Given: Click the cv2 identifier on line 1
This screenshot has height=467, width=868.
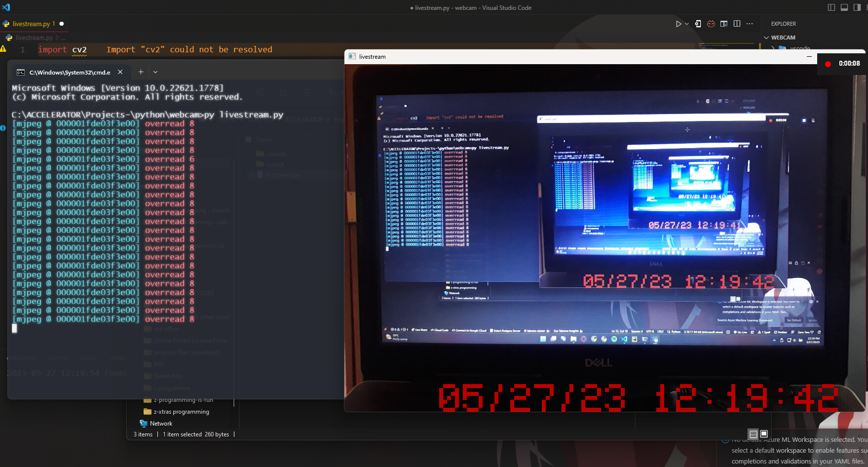Looking at the screenshot, I should click(x=79, y=49).
